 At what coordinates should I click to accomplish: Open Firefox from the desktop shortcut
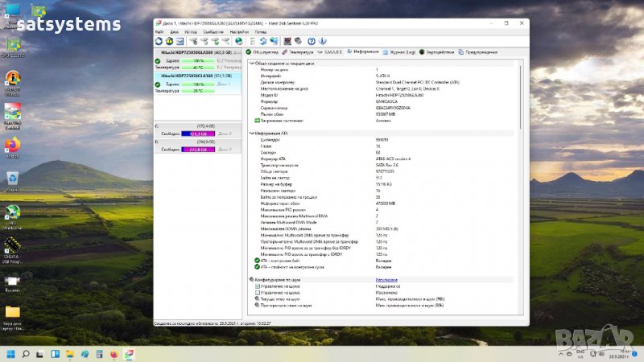click(x=12, y=145)
